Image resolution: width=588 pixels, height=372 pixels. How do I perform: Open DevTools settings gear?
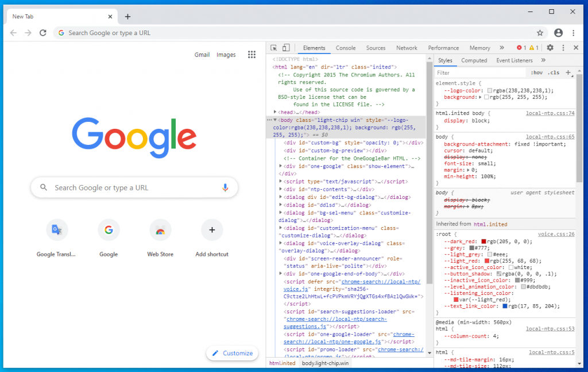(550, 48)
